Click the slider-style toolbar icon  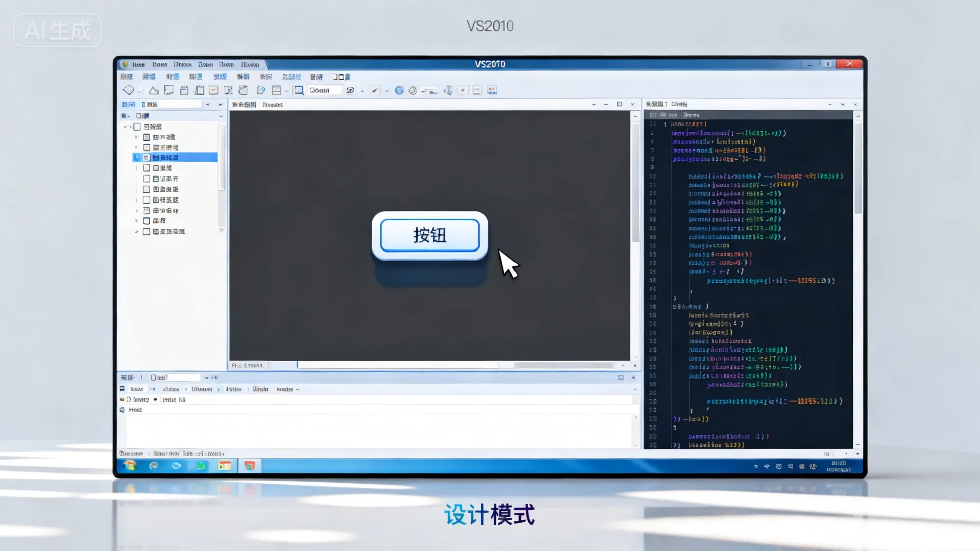click(x=429, y=91)
